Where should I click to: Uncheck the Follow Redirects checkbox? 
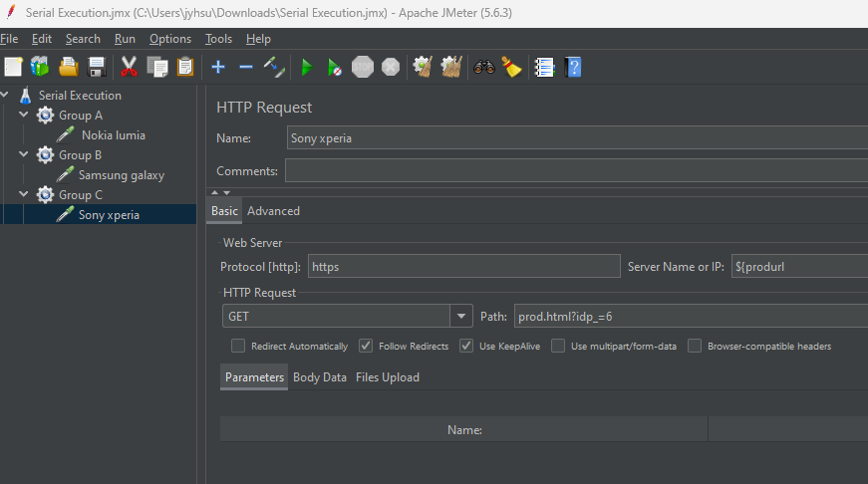(366, 346)
